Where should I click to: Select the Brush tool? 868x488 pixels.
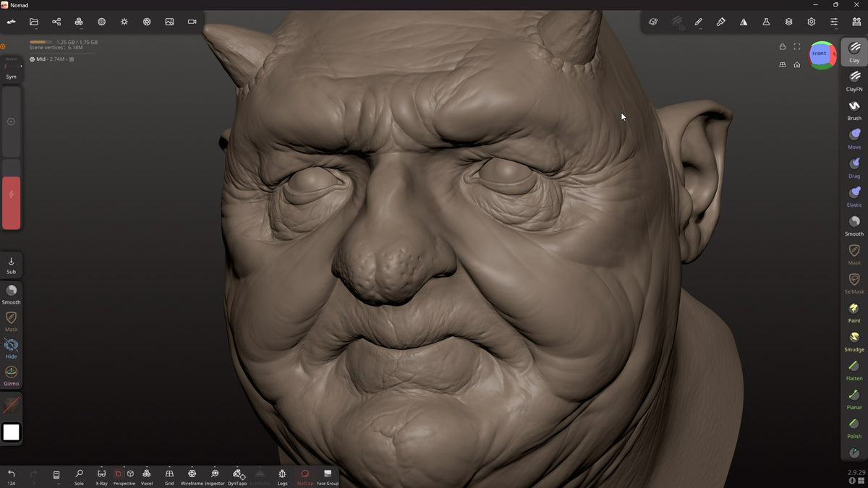pos(854,110)
